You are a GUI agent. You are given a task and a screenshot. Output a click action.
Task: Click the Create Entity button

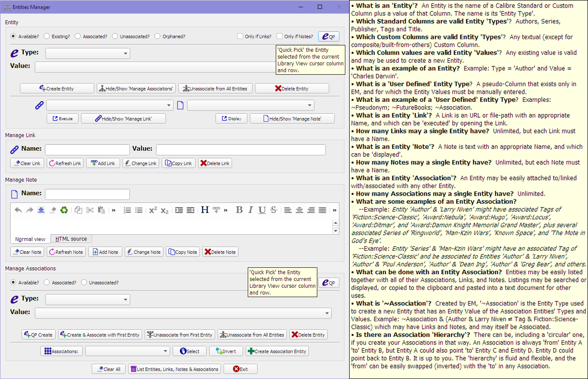coord(57,88)
